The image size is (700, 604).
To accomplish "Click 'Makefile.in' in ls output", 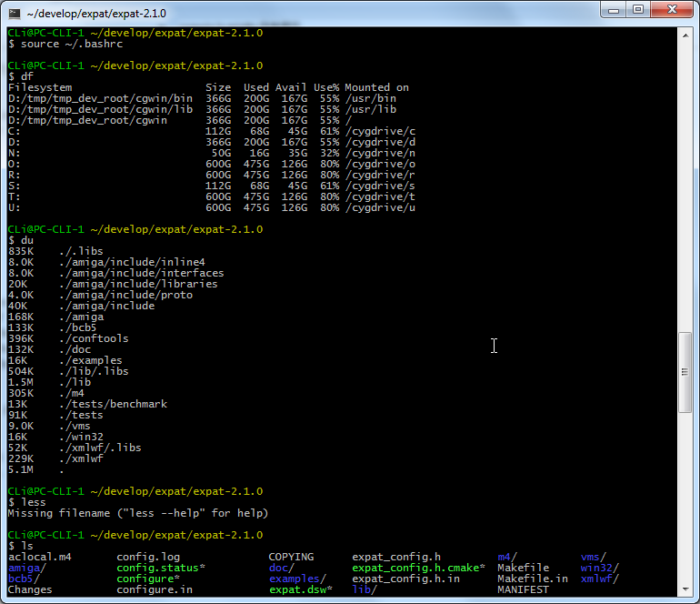I will 533,579.
